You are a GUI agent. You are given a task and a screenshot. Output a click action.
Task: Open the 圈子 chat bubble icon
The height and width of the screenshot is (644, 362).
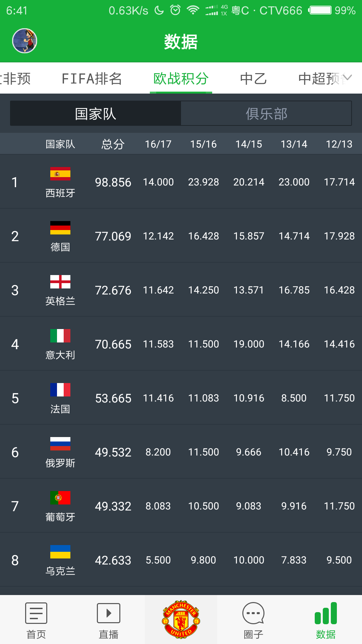point(253,613)
